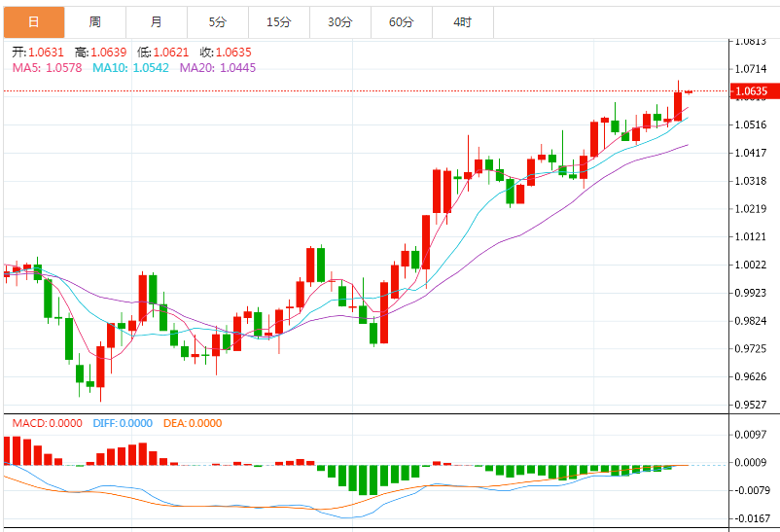This screenshot has width=780, height=532.
Task: Click the 收:1.0635 close price value
Action: [226, 53]
